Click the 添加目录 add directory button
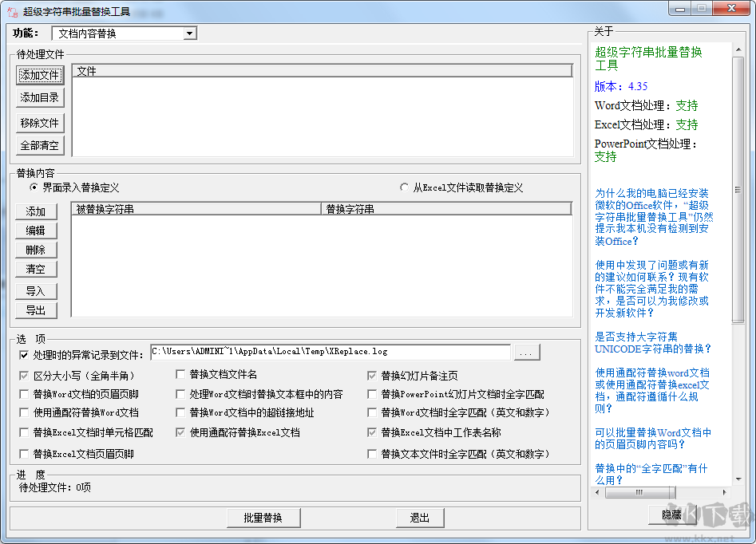 (x=39, y=97)
